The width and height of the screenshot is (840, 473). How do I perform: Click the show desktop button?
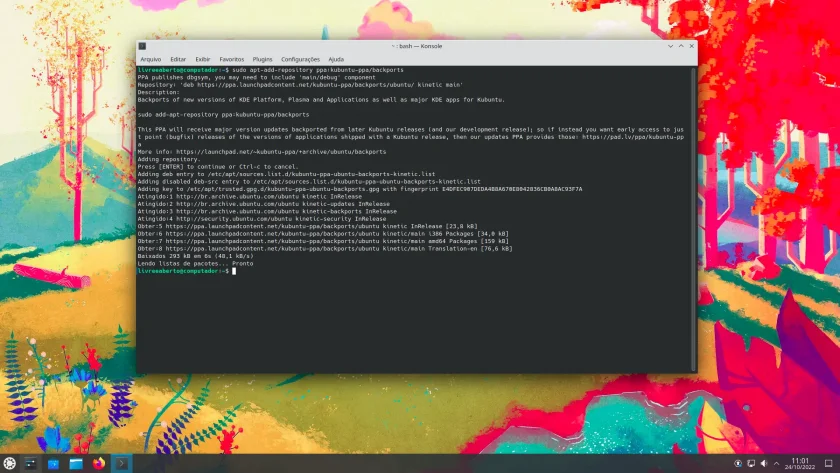tap(828, 463)
